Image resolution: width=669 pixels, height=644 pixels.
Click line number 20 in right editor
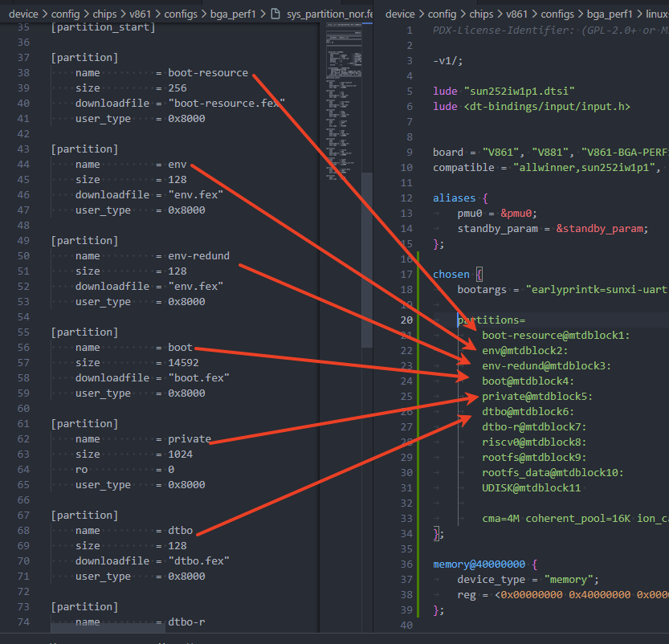(x=405, y=320)
